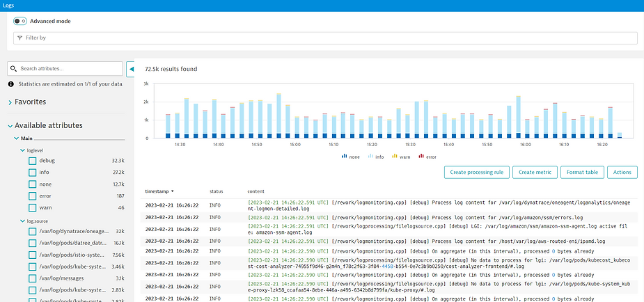This screenshot has width=644, height=302.
Task: Click the status column header
Action: point(216,191)
